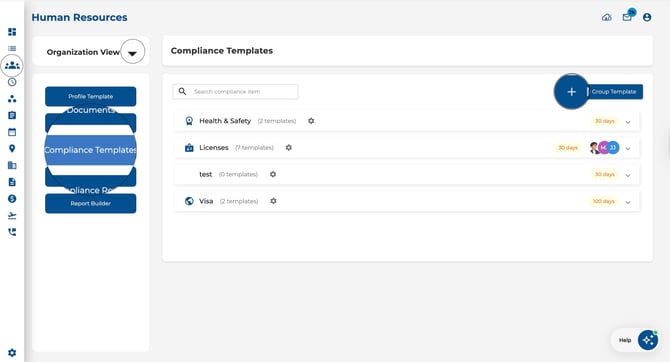Open the airplane travel sidebar icon
This screenshot has width=670, height=362.
12,215
